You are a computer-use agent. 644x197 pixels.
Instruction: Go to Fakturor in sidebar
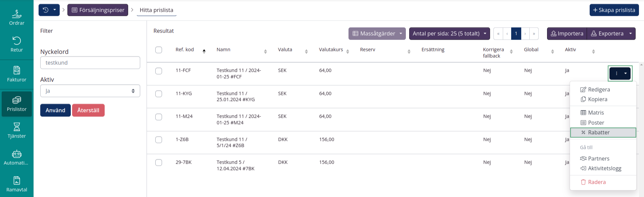[16, 74]
